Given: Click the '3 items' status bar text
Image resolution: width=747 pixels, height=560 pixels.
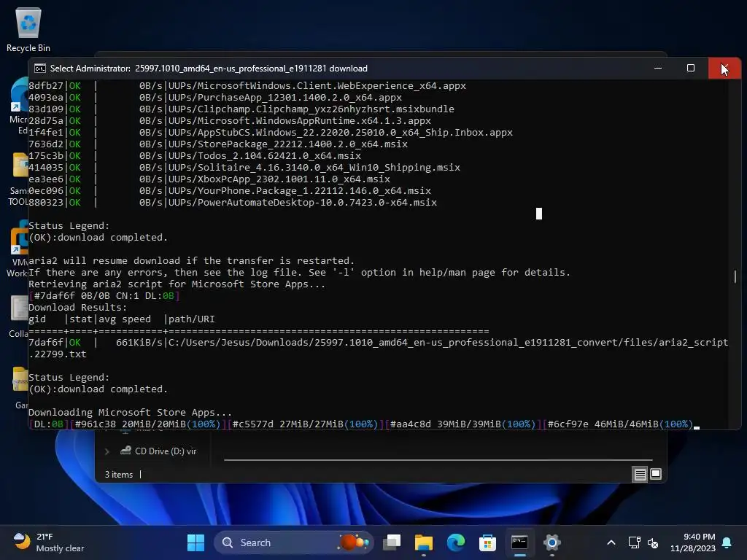Looking at the screenshot, I should point(119,474).
